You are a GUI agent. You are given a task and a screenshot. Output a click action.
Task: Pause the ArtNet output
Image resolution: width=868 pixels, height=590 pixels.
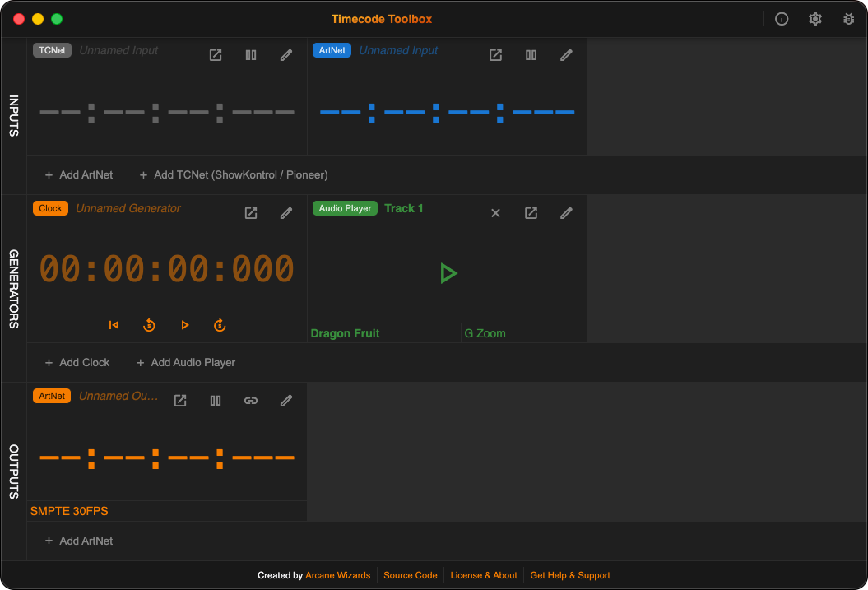216,401
